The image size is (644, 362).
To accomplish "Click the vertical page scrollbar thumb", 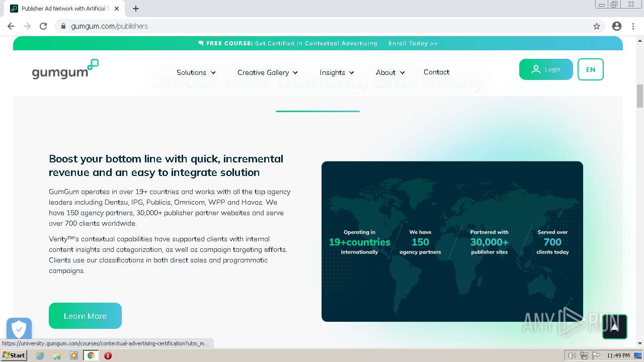I will (640, 96).
